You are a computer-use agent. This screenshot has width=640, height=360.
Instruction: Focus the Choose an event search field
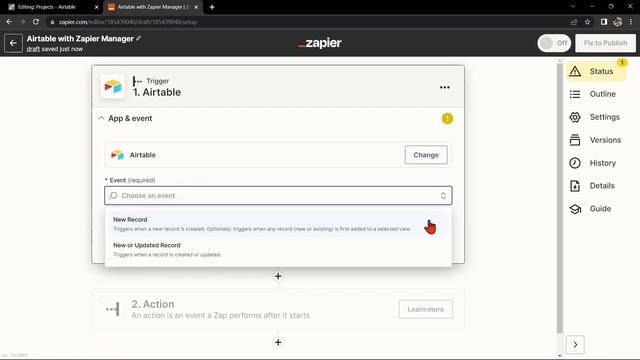[x=278, y=196]
